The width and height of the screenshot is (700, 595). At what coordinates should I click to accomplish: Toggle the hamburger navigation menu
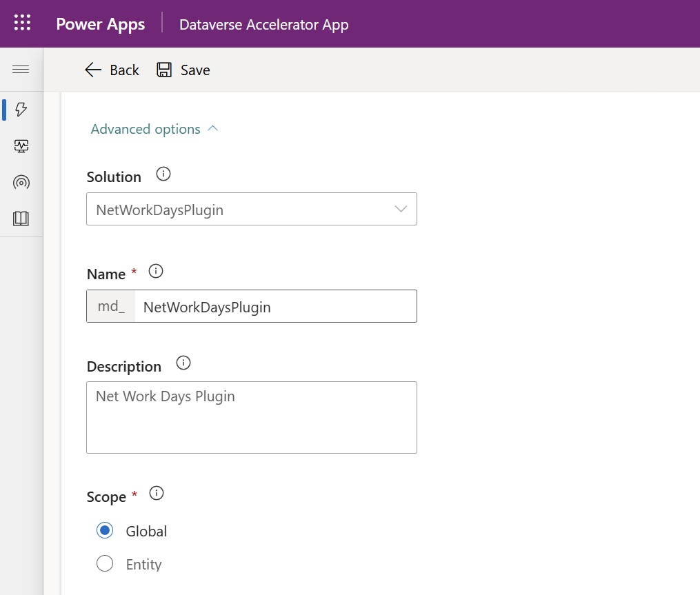[x=21, y=70]
